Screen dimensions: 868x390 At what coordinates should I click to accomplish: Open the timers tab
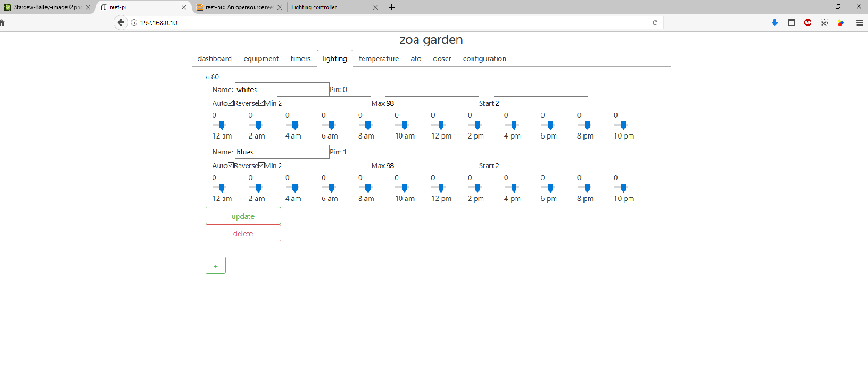tap(301, 58)
